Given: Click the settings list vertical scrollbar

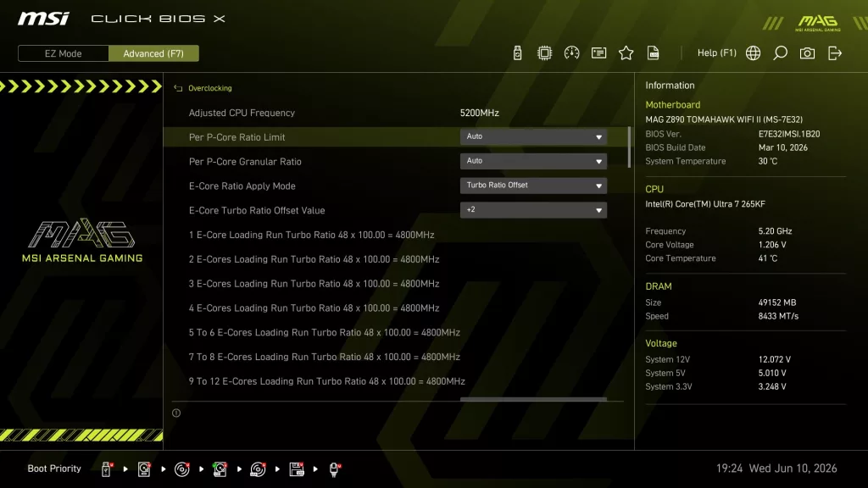Looking at the screenshot, I should (629, 147).
